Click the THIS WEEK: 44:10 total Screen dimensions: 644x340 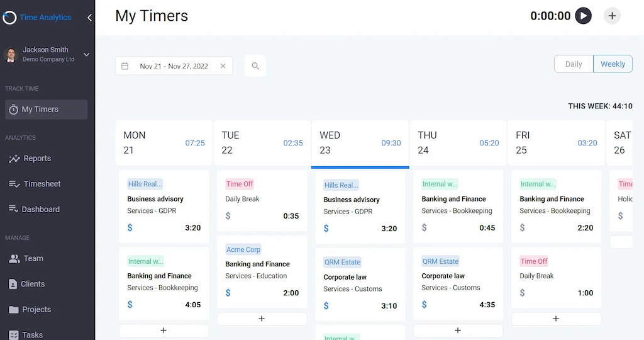600,106
